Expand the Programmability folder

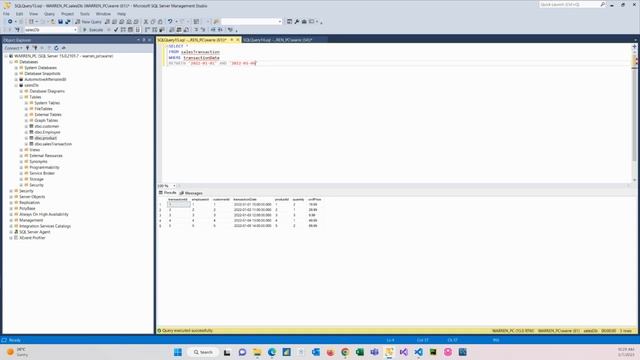click(21, 168)
